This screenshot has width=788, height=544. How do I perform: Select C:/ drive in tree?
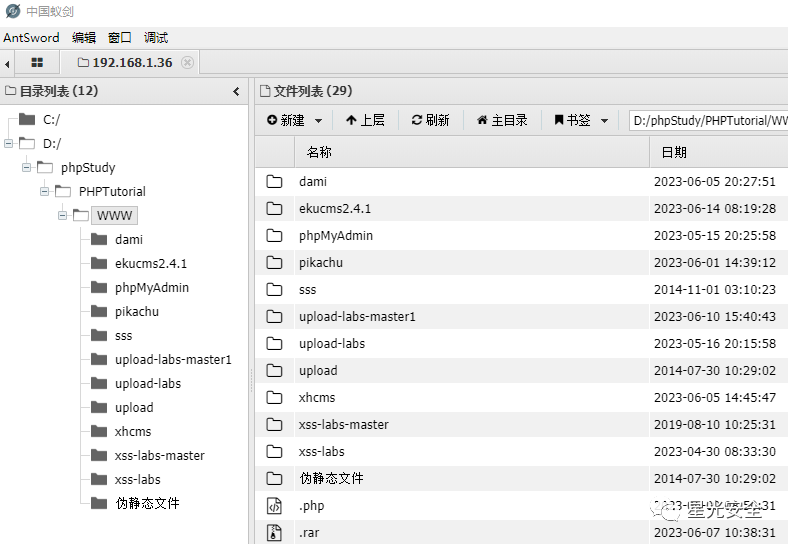coord(51,120)
